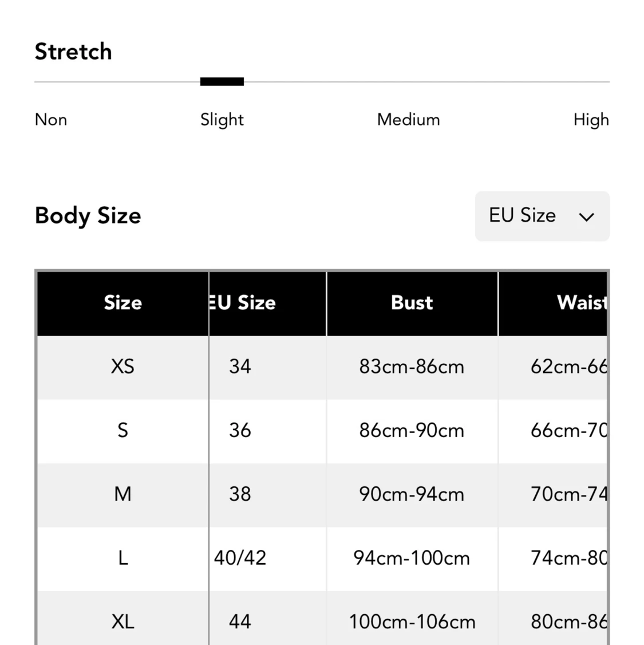Click the 40/42 EU size cell
644x645 pixels.
240,558
